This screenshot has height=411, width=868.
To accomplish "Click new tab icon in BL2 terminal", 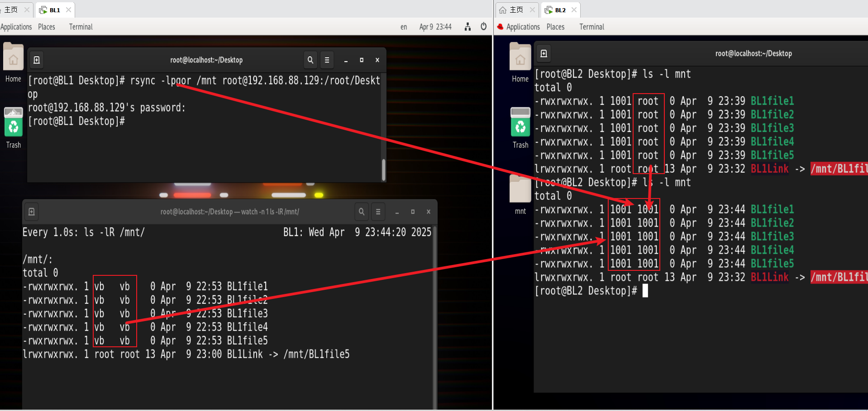I will tap(544, 53).
